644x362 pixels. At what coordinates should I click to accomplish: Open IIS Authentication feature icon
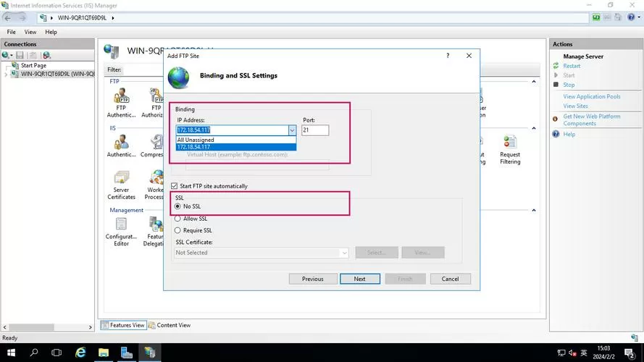coord(121,146)
